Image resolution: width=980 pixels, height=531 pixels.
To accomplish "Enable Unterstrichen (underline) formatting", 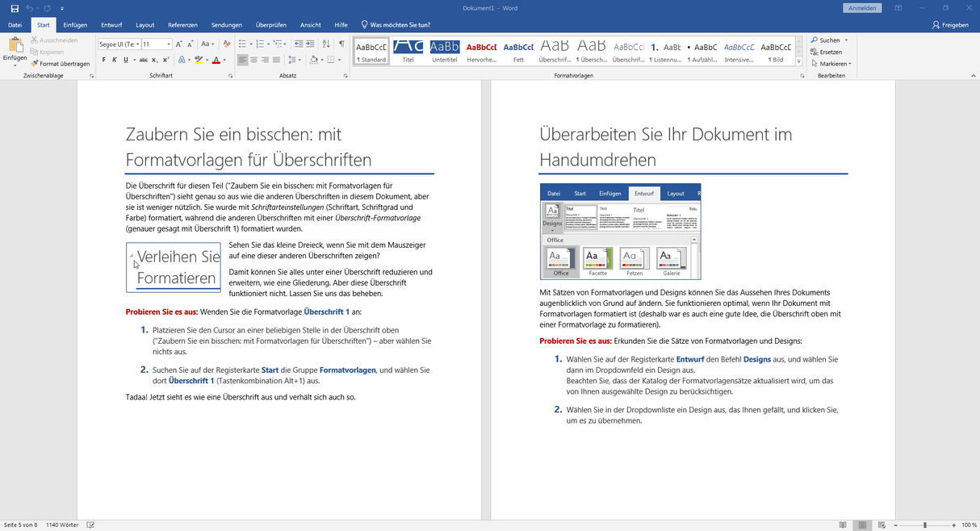I will 125,59.
